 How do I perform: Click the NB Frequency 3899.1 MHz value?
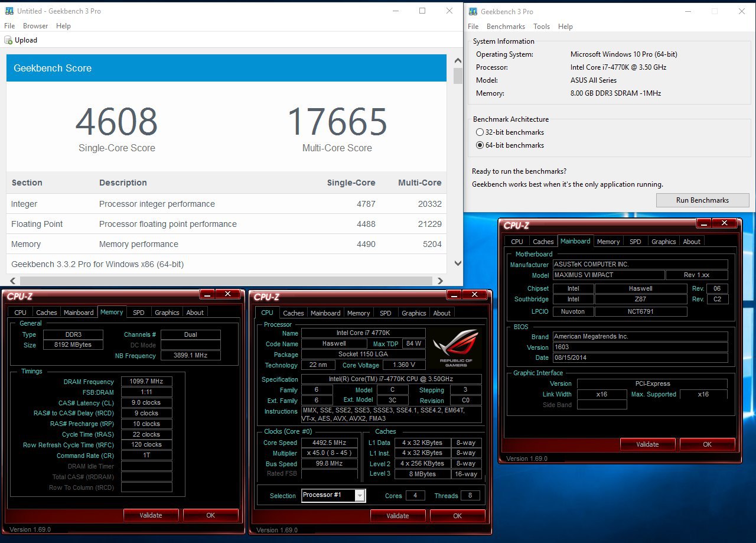click(190, 356)
